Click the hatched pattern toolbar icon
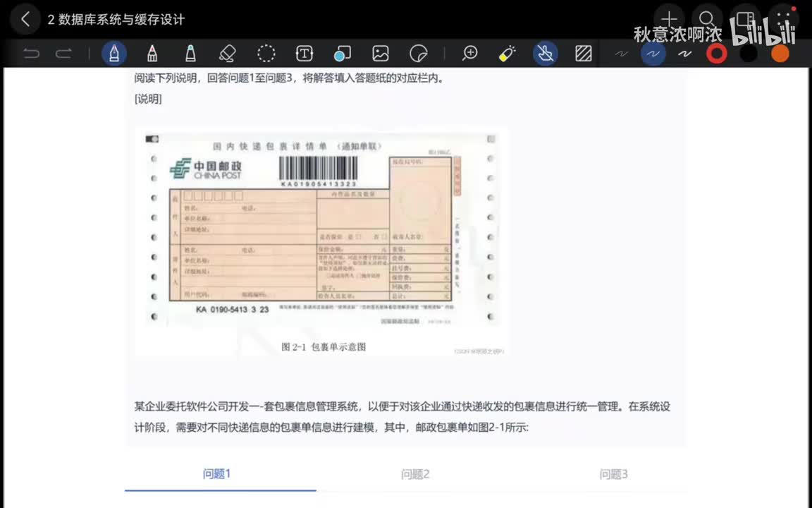The height and width of the screenshot is (508, 812). point(584,54)
